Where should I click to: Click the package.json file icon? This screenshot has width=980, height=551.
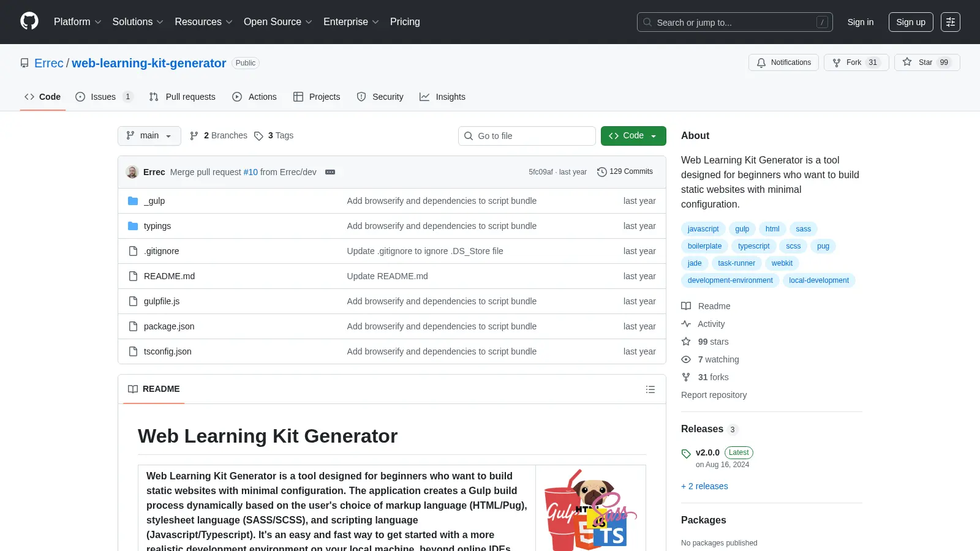pyautogui.click(x=133, y=326)
